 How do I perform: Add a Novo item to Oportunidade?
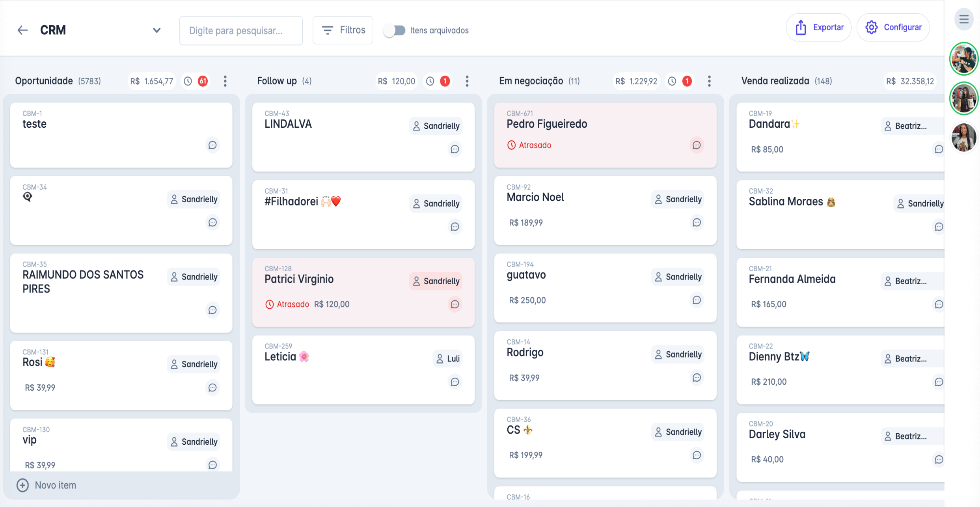47,485
